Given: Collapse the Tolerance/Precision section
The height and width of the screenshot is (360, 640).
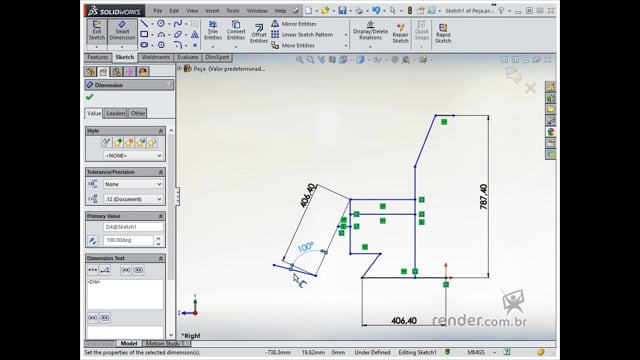Looking at the screenshot, I should (x=161, y=172).
